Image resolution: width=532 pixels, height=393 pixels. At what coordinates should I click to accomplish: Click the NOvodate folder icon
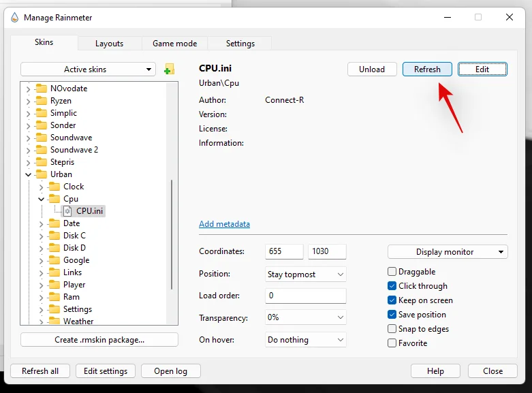[x=42, y=89]
